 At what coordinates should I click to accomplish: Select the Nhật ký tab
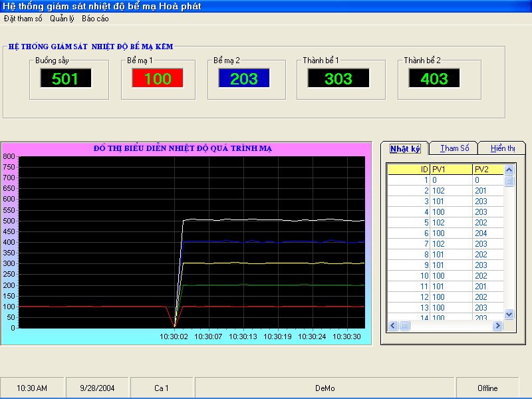[x=404, y=148]
